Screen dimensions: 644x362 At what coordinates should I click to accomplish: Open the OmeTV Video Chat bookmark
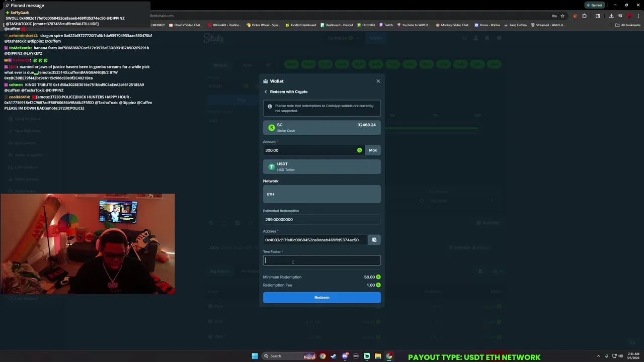coord(186,25)
